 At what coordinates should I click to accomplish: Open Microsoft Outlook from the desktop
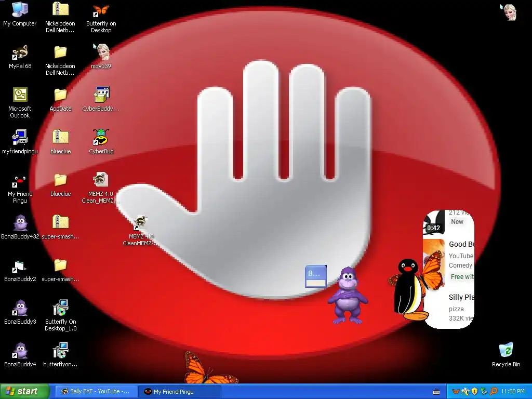click(x=20, y=102)
